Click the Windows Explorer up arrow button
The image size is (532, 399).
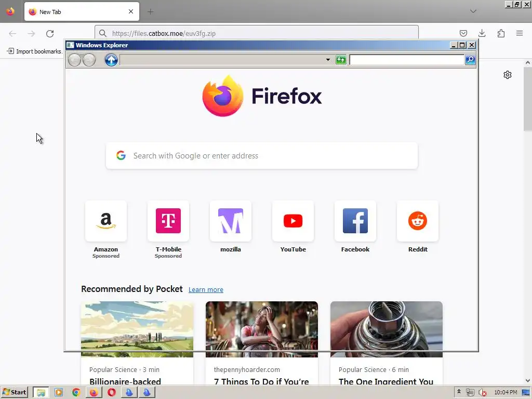111,60
